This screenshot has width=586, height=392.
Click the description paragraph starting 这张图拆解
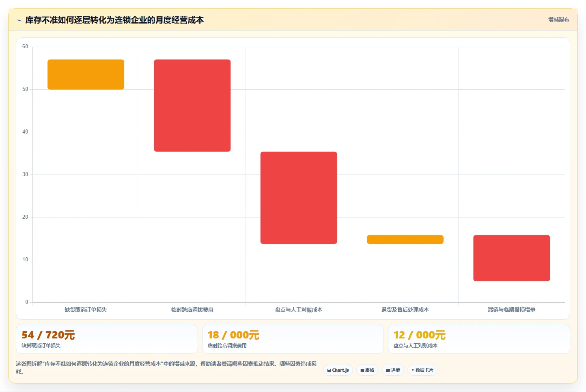pyautogui.click(x=166, y=368)
